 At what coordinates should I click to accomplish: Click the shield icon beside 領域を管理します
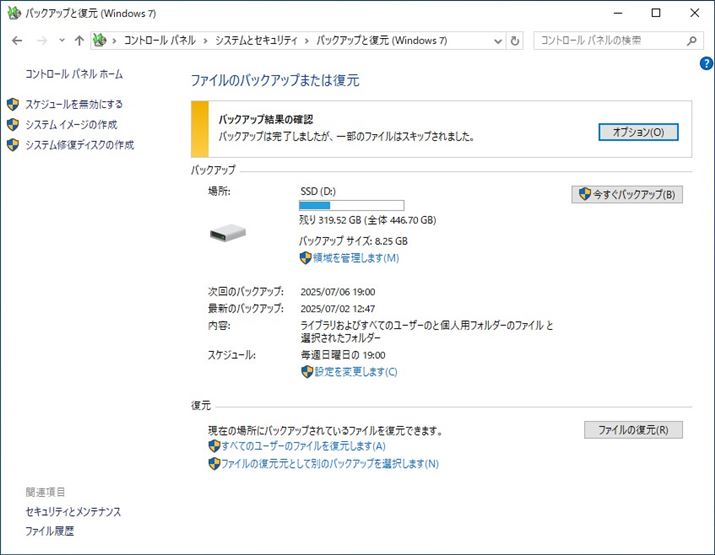305,258
